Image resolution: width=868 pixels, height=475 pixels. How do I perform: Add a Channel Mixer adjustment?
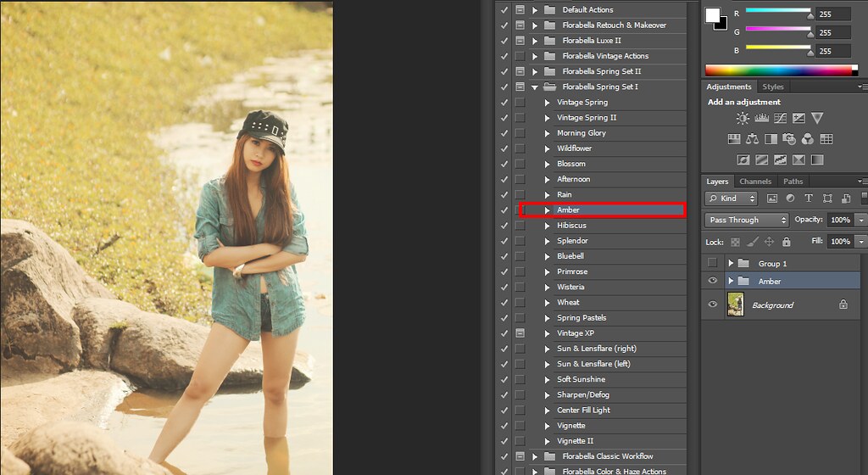pos(808,139)
